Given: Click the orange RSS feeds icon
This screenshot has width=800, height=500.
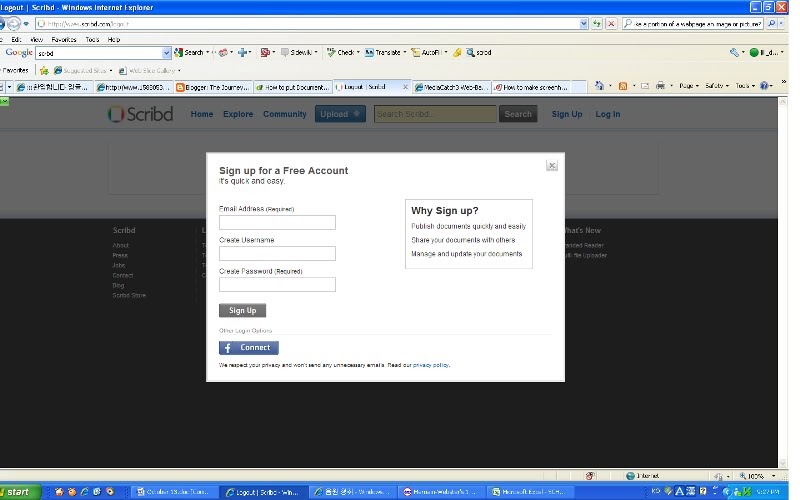Looking at the screenshot, I should click(x=622, y=86).
